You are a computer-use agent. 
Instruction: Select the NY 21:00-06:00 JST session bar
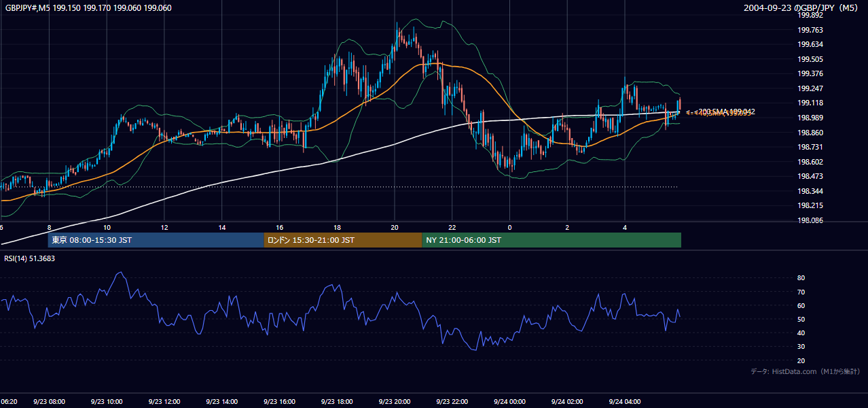pos(551,240)
